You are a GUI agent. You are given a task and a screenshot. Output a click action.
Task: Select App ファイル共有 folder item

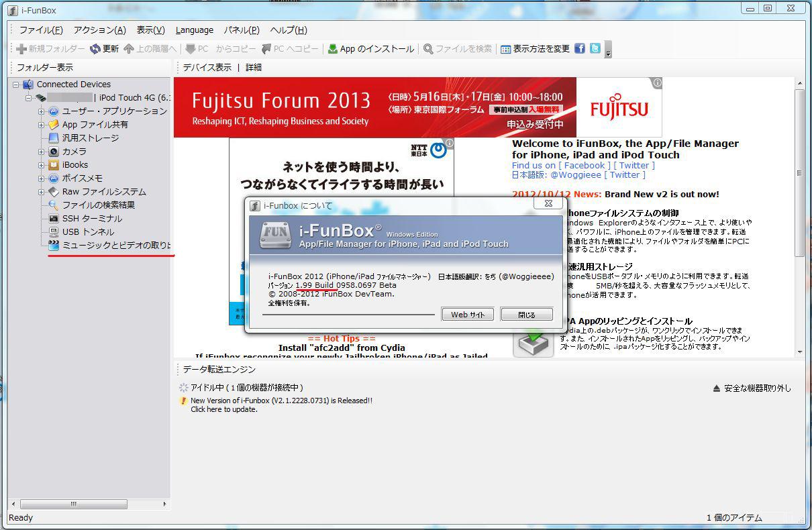[x=95, y=125]
